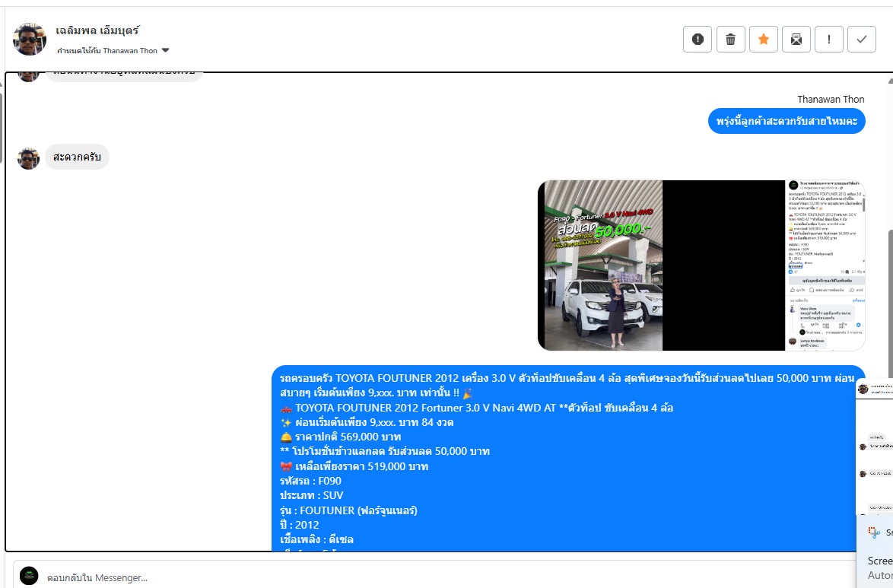Click the ผ่อนเริ่มต้นเพียง 9,xxx. บาท 84 งวด line
Screen dimensions: 893x588
coord(367,422)
